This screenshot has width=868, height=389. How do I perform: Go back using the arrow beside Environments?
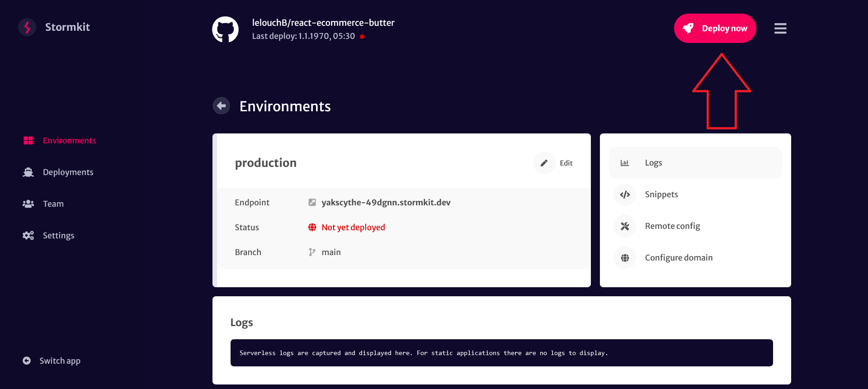point(222,106)
